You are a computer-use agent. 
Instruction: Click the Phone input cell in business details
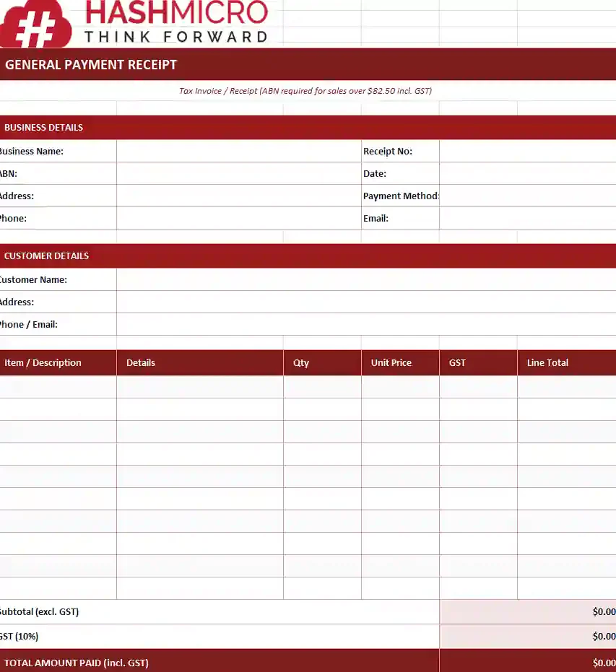click(239, 218)
